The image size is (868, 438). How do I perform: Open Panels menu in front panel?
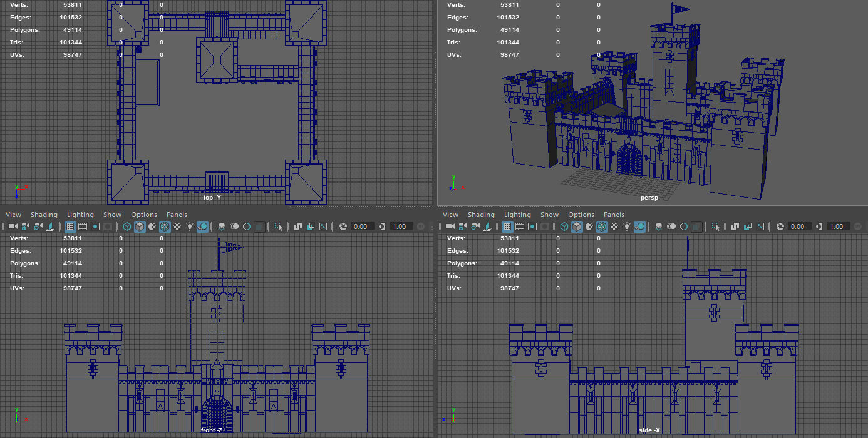pos(177,215)
